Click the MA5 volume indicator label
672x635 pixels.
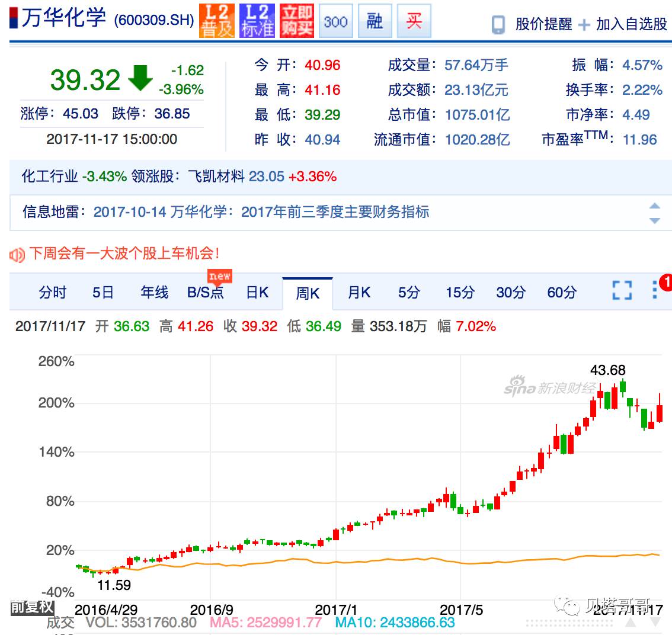tap(265, 622)
